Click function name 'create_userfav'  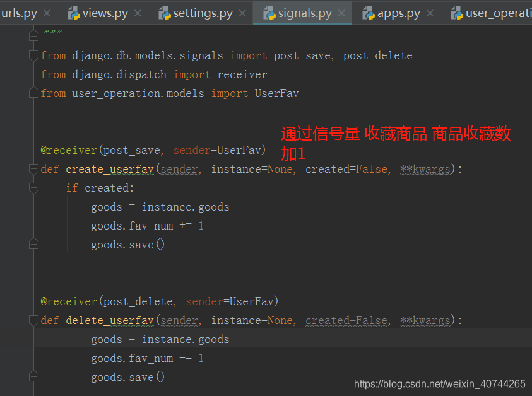point(110,169)
